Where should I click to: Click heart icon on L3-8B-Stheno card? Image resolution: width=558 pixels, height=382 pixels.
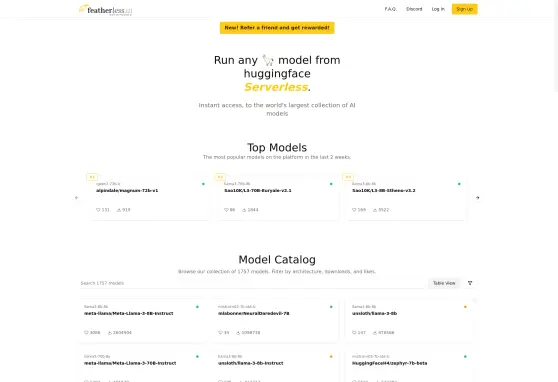coord(354,210)
